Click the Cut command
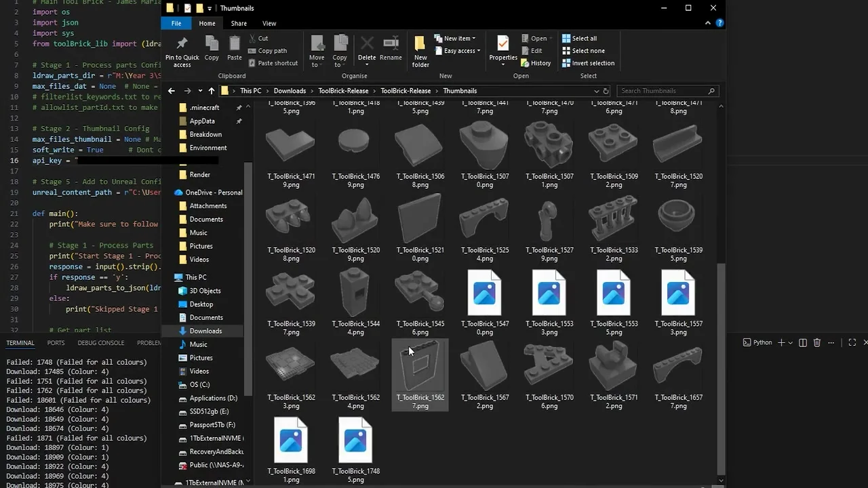Screen dimensions: 868x488 (258, 39)
